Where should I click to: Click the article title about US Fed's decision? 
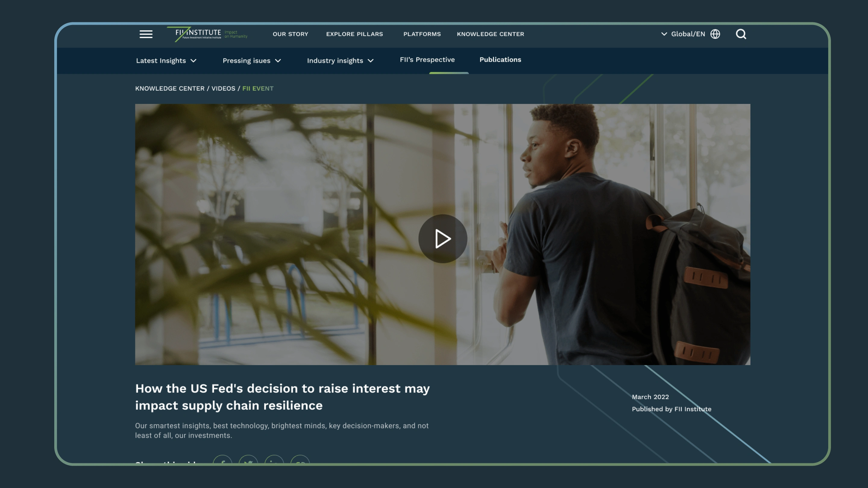[282, 397]
